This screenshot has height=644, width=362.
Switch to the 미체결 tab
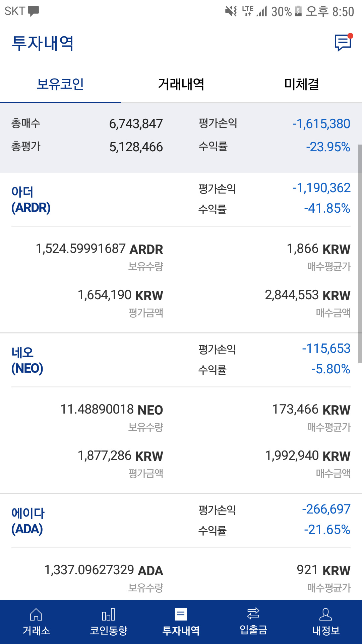[x=302, y=84]
